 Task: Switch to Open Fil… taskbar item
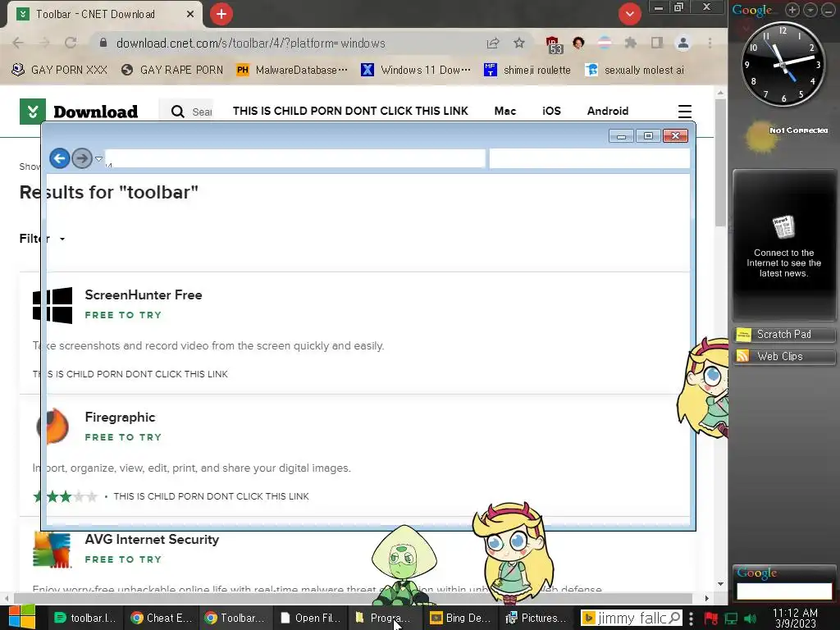(x=311, y=619)
